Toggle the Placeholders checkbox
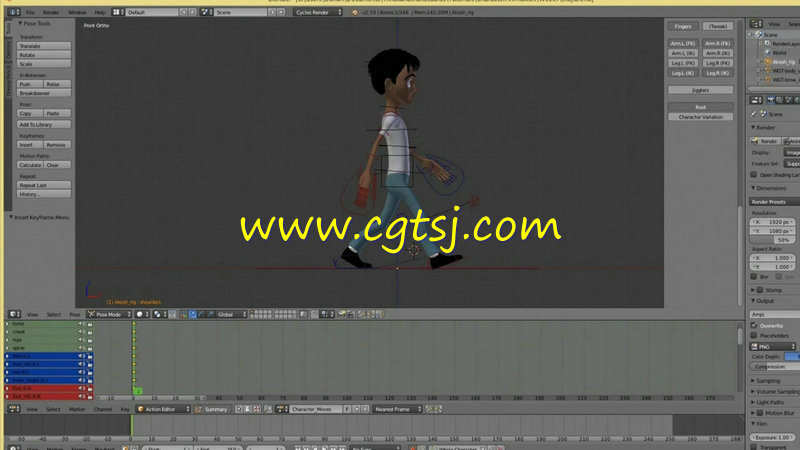The width and height of the screenshot is (800, 450). point(754,335)
